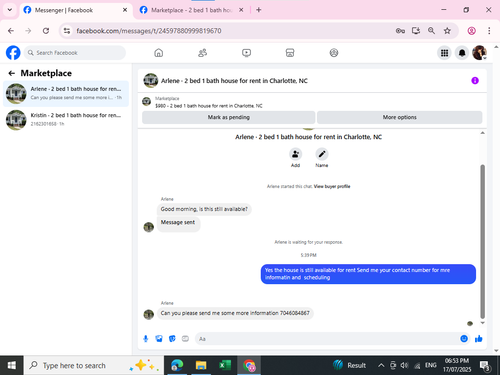The width and height of the screenshot is (500, 375).
Task: Open the Video icon in top navigation
Action: pyautogui.click(x=246, y=53)
